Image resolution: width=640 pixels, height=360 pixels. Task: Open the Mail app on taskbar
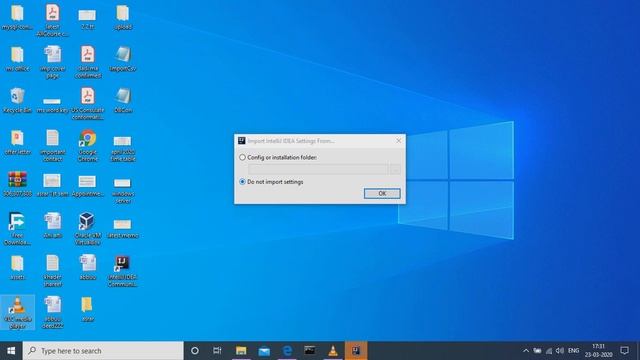tap(264, 351)
